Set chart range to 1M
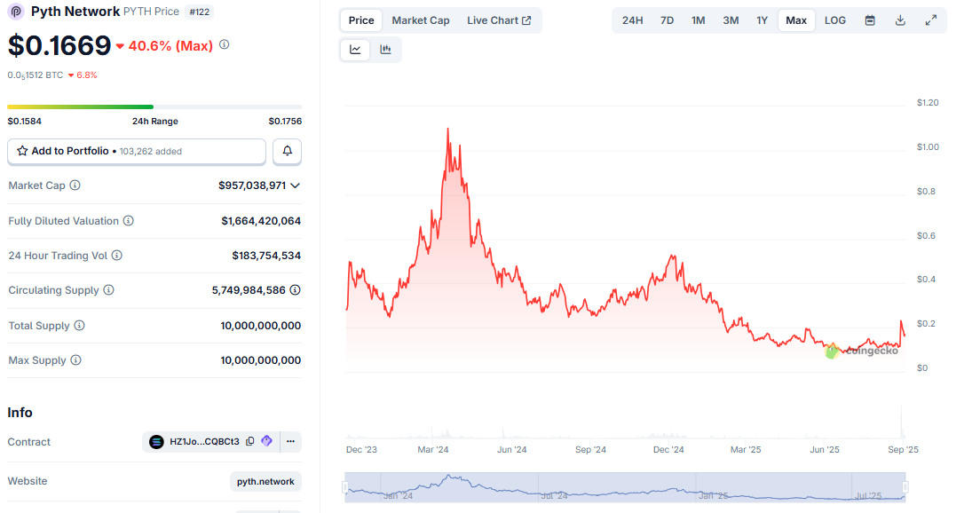980x513 pixels. [698, 20]
